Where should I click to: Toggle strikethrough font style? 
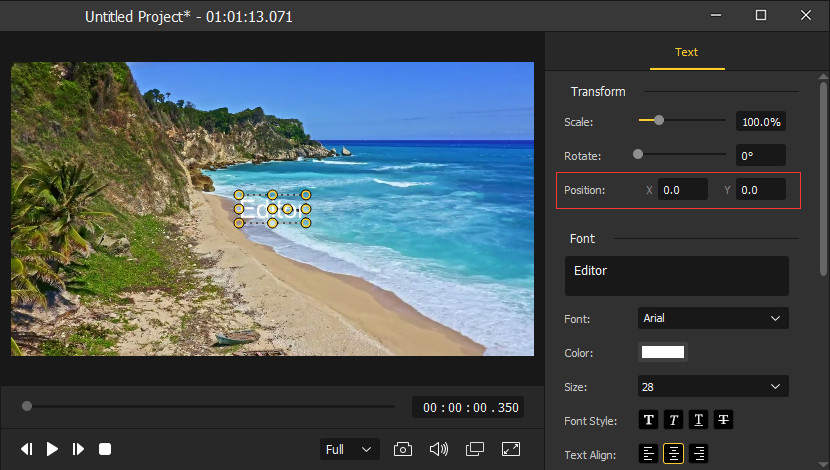(722, 421)
